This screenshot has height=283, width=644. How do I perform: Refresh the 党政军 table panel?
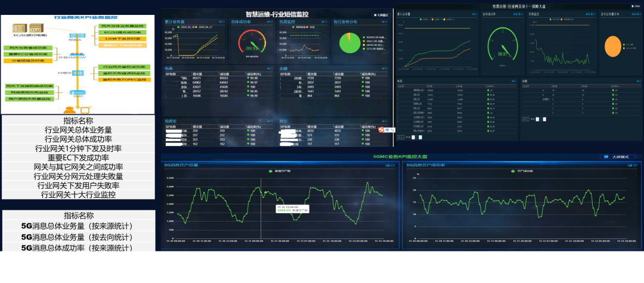coord(272,121)
